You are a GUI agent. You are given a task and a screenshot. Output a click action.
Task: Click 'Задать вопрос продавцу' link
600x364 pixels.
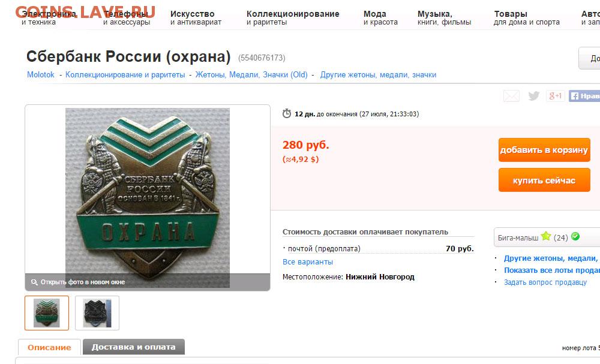coord(545,282)
